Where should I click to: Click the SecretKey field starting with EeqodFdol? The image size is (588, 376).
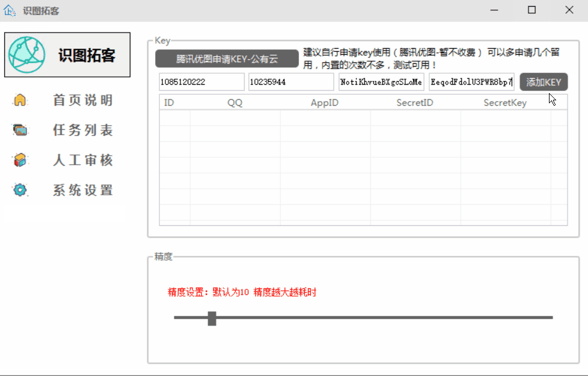(471, 82)
